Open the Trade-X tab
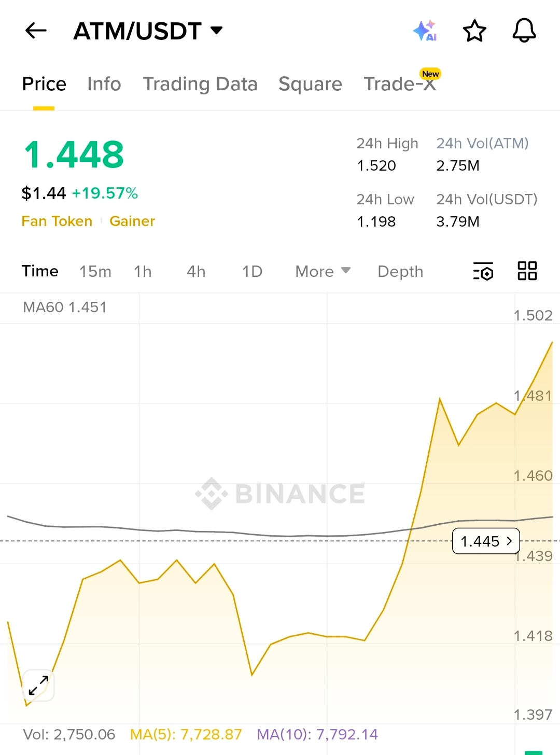 400,84
